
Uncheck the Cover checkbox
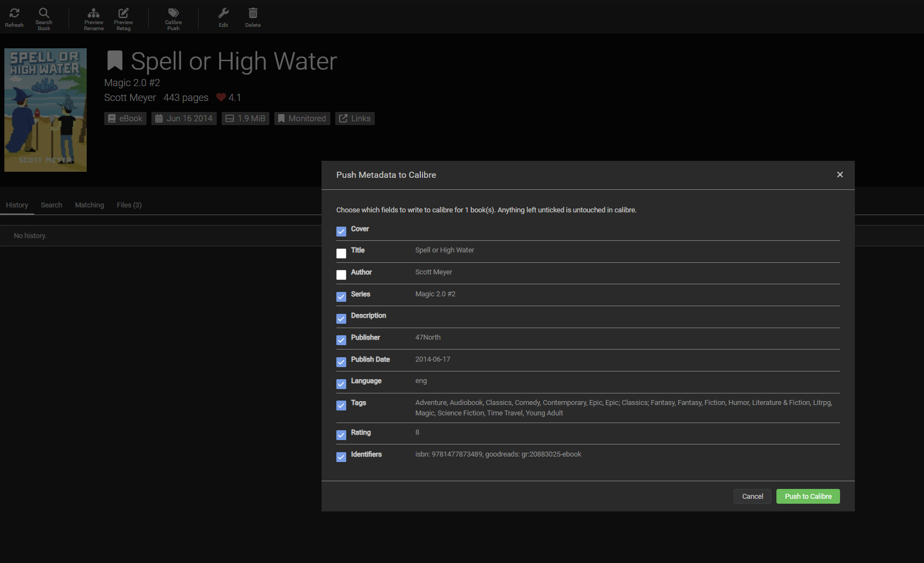[341, 232]
